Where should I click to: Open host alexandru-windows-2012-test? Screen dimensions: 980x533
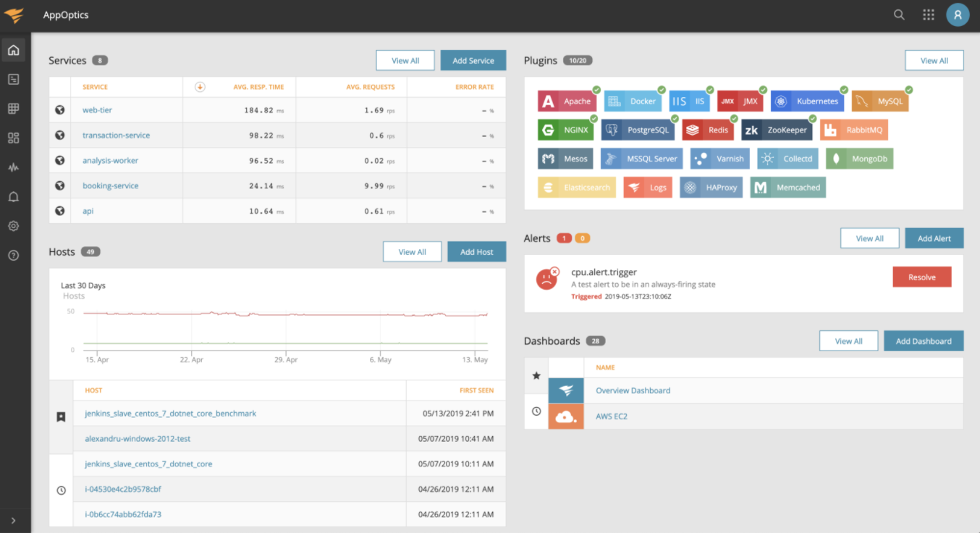point(138,439)
